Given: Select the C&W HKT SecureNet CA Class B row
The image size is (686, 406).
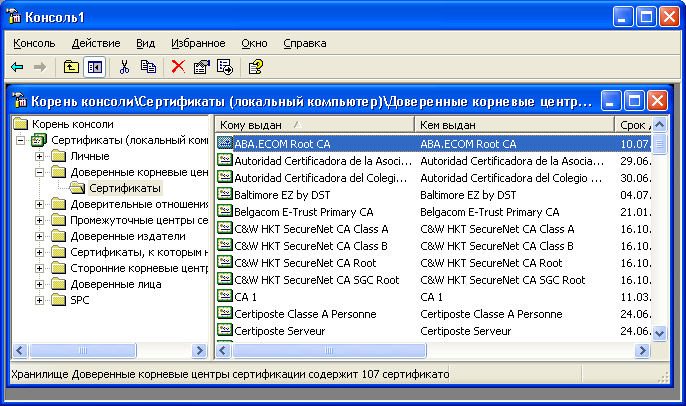Looking at the screenshot, I should (x=434, y=245).
